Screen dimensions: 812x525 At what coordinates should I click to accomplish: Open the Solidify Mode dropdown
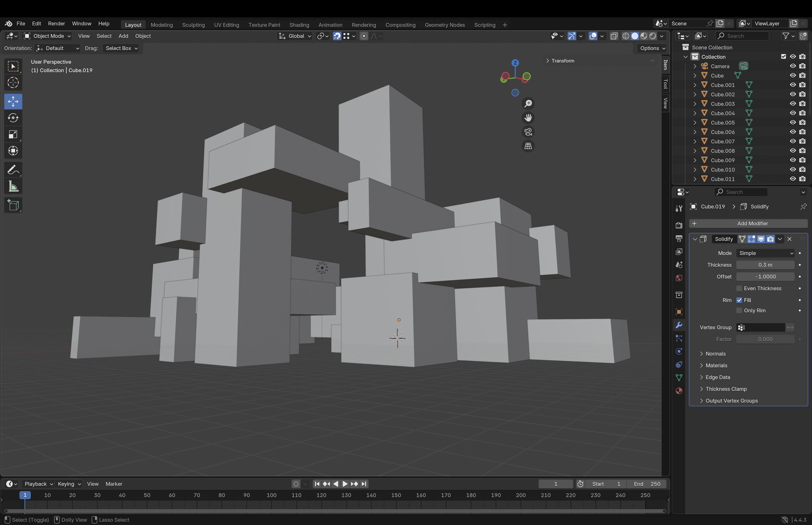pos(765,253)
